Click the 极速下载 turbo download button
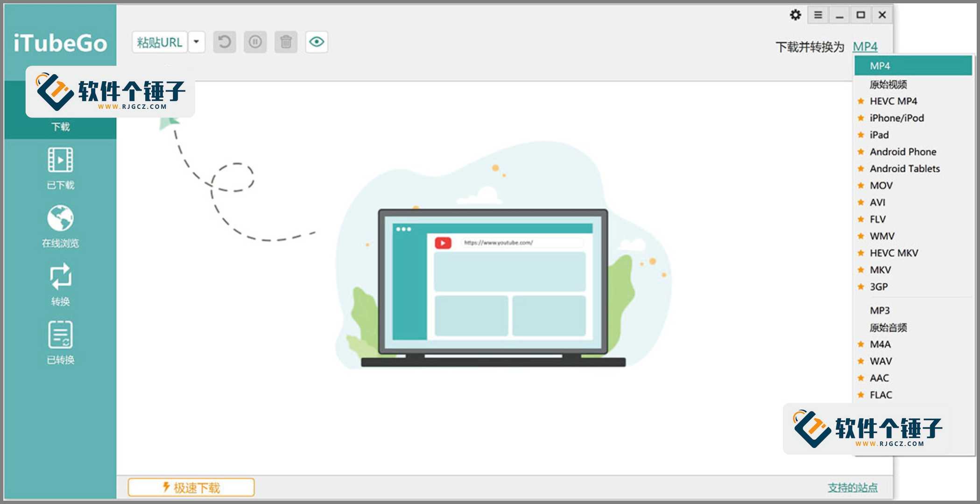 (191, 488)
